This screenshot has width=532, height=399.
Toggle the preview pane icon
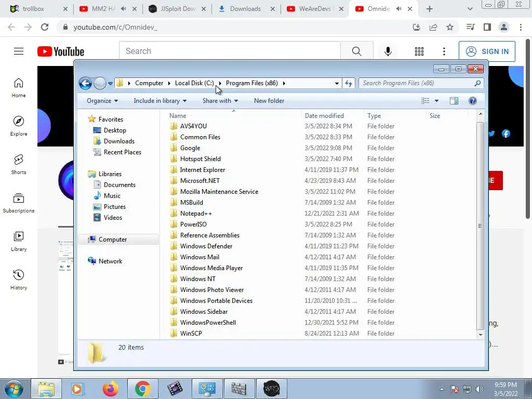(454, 101)
